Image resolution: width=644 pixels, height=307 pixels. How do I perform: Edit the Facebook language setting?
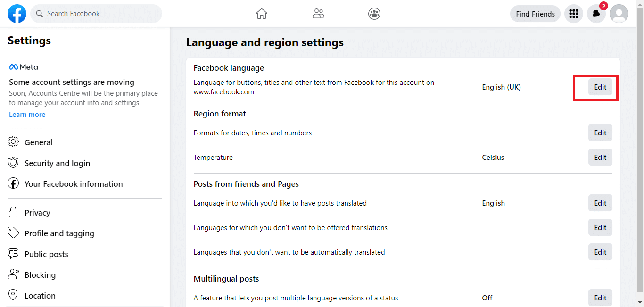[600, 87]
